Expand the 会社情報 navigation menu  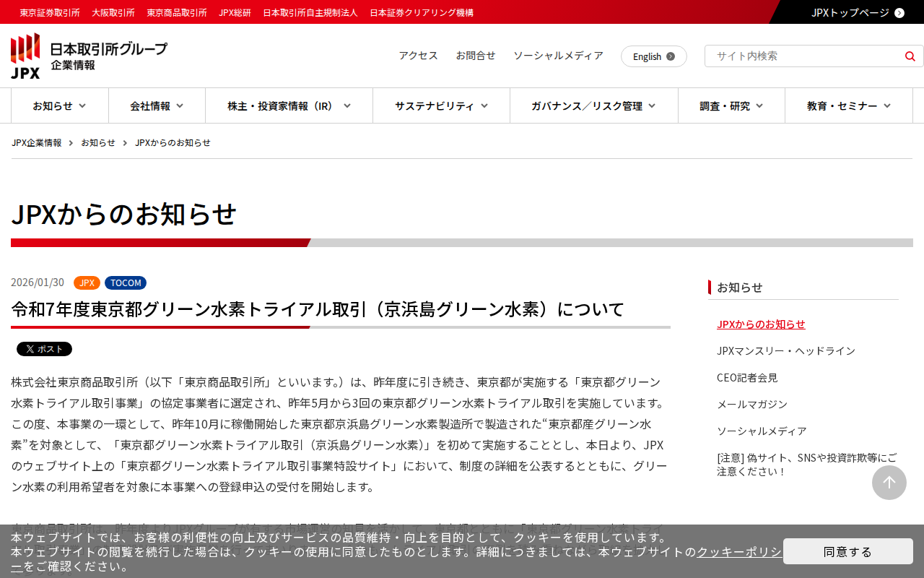(157, 105)
